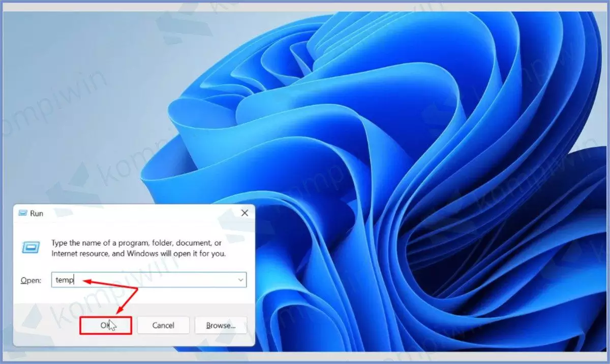
Task: Click the "Open:" label
Action: tap(30, 280)
